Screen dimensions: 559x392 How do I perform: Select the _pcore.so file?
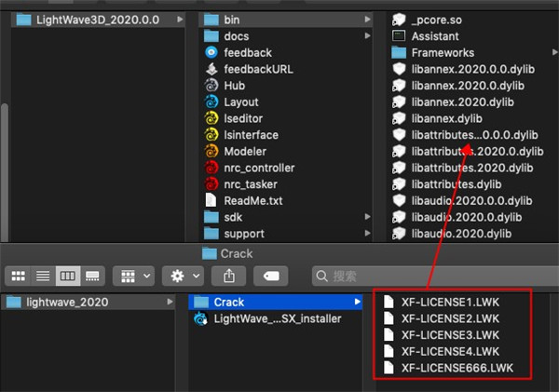point(427,20)
